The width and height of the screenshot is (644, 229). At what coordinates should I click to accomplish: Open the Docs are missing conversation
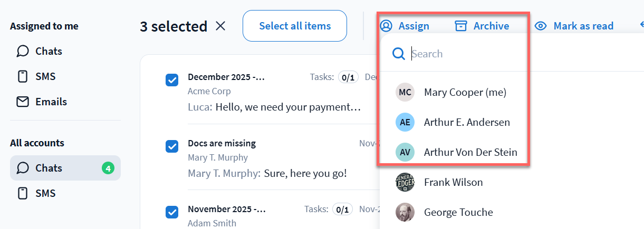(264, 158)
